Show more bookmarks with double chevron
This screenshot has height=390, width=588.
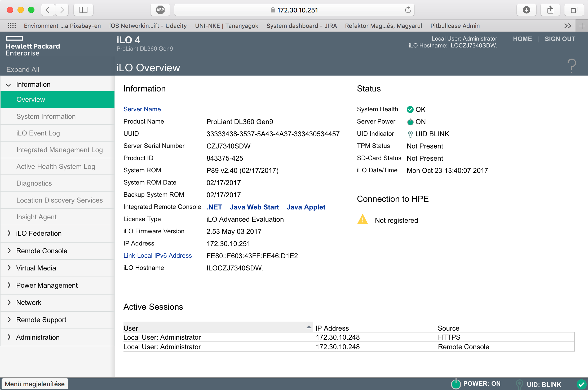568,26
